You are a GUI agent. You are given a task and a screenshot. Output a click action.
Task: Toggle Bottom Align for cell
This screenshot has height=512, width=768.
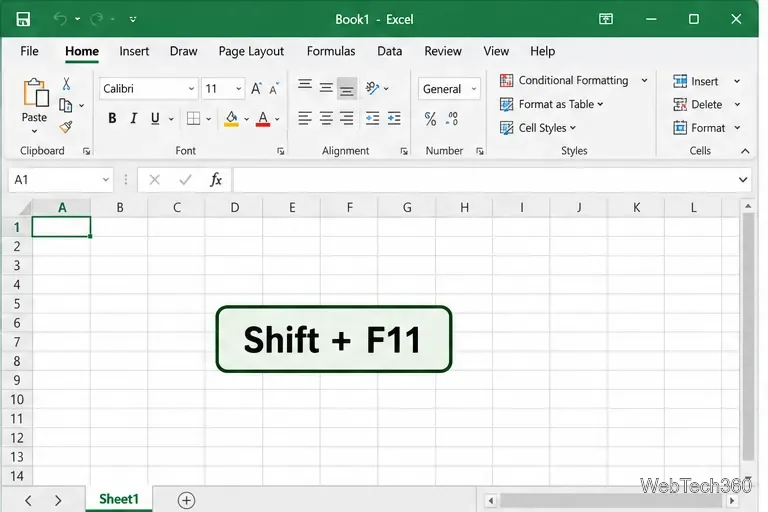point(347,88)
